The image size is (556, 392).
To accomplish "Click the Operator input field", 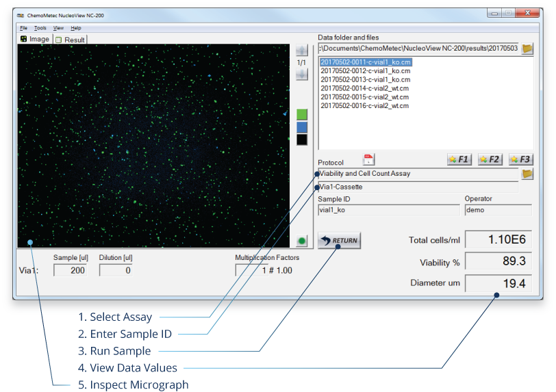I will pyautogui.click(x=498, y=210).
